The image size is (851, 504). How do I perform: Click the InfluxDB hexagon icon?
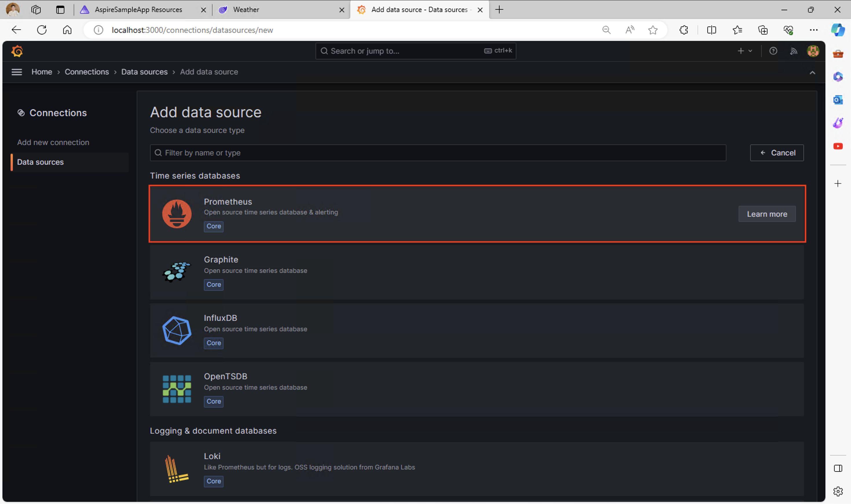pos(177,330)
